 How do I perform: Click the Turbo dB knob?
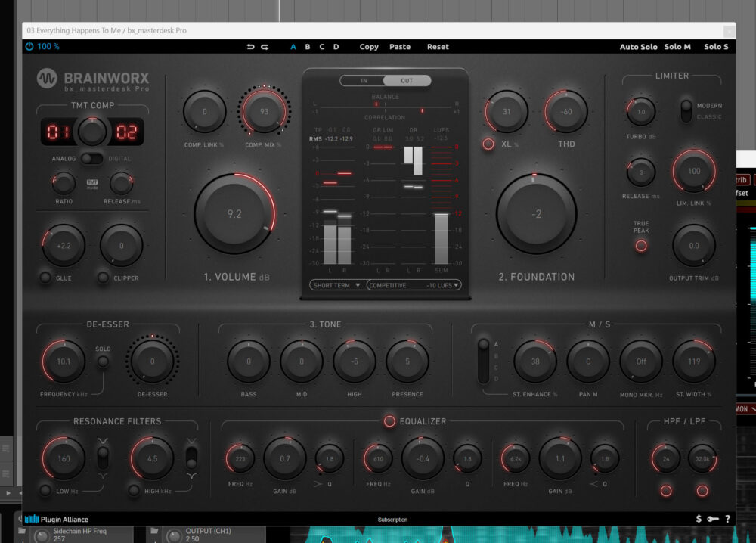click(x=641, y=111)
